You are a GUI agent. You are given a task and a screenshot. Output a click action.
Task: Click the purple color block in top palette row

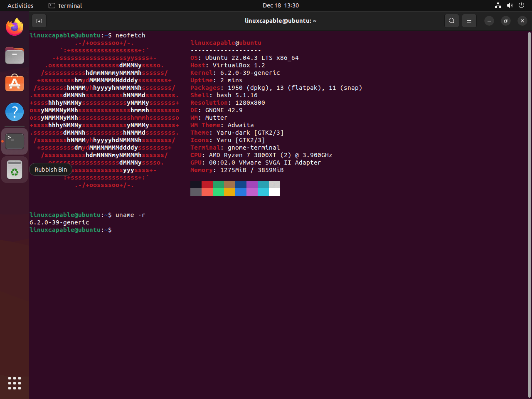pyautogui.click(x=252, y=185)
